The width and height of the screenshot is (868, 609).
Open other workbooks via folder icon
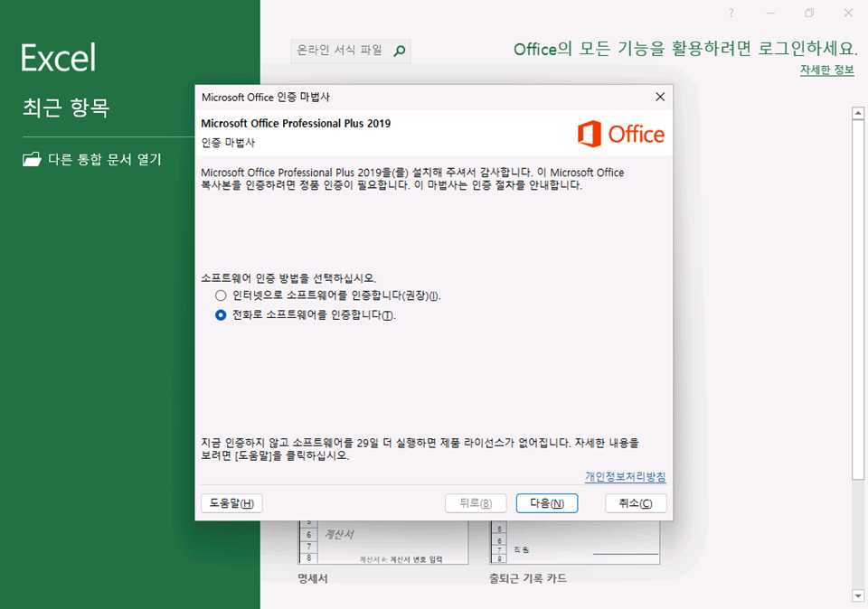click(x=33, y=159)
